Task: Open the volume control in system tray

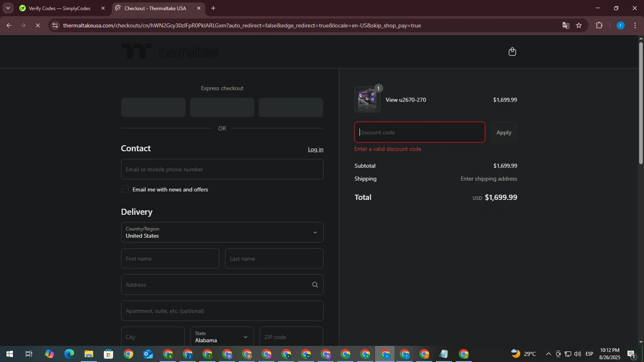Action: (x=577, y=354)
